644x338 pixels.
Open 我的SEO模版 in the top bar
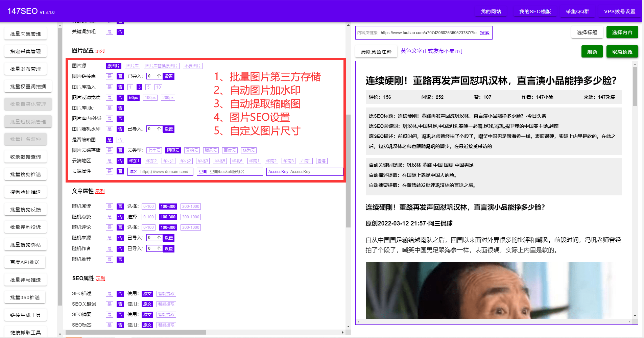point(535,11)
